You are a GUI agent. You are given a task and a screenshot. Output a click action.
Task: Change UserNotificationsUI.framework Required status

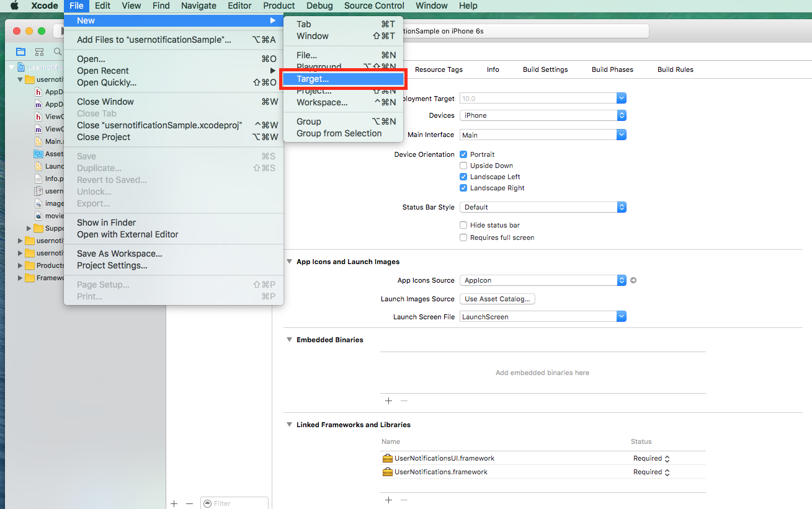pos(651,458)
